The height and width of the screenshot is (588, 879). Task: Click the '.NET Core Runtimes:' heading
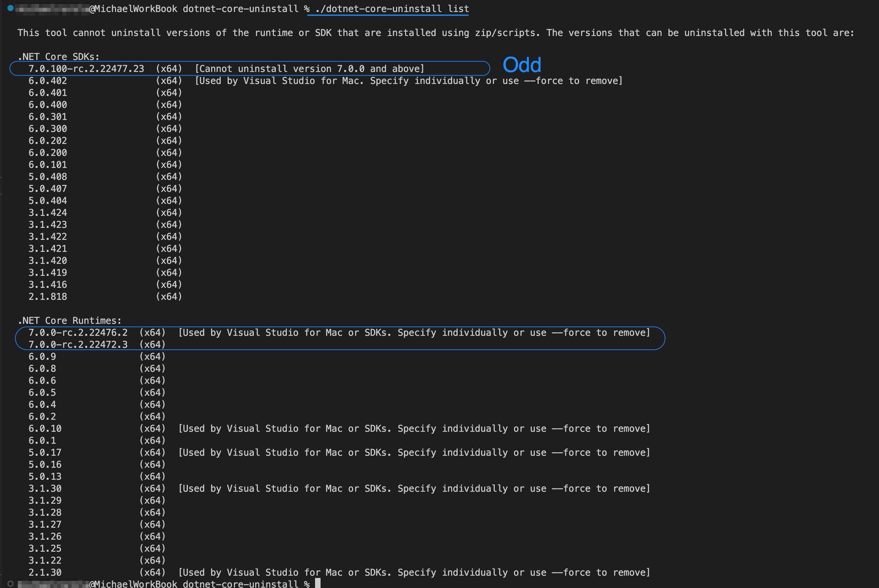[x=70, y=321]
